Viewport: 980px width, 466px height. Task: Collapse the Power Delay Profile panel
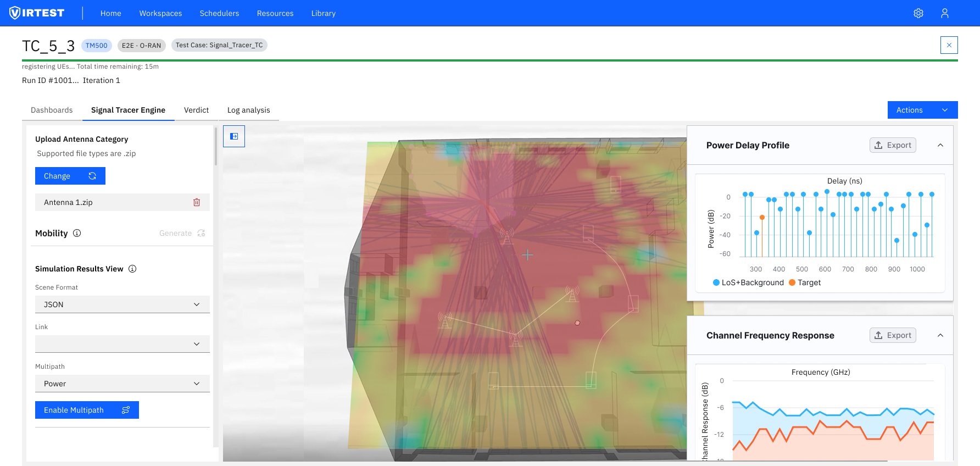(x=940, y=145)
